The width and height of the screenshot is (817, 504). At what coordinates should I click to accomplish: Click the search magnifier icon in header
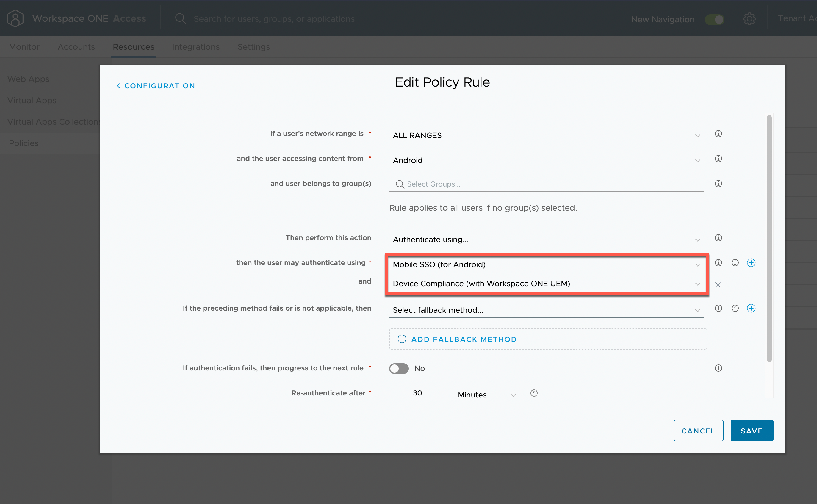[180, 18]
